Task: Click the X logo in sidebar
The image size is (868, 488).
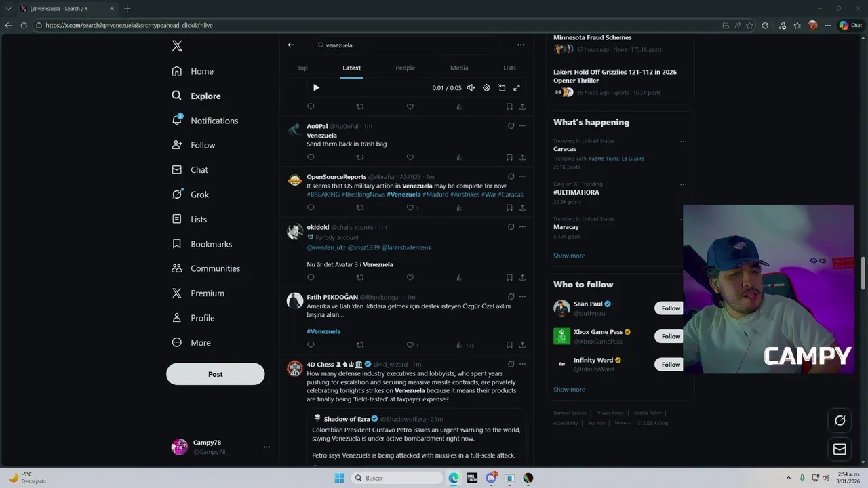Action: click(177, 46)
